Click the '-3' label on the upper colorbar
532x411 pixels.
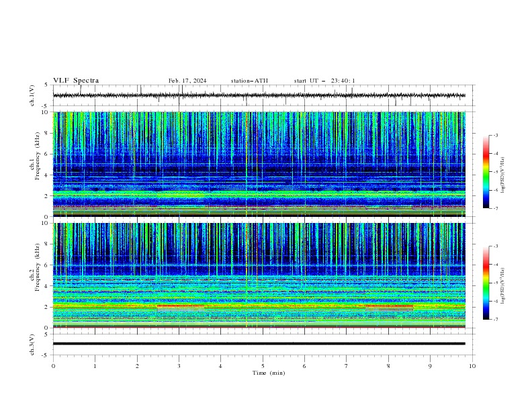(495, 135)
